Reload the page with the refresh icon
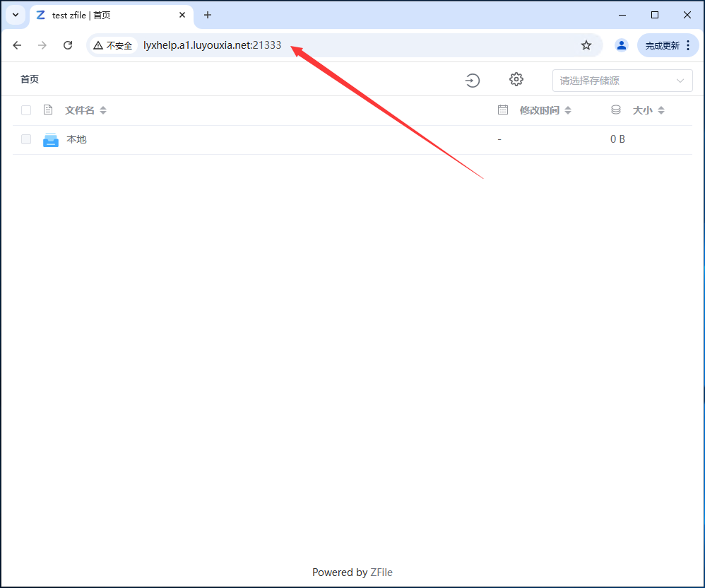Viewport: 705px width, 588px height. [x=68, y=45]
